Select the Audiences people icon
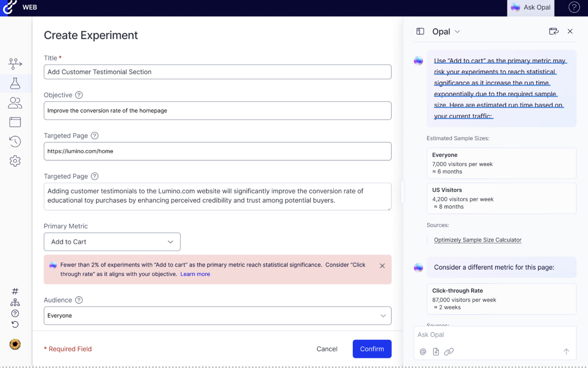Viewport: 588px width, 368px height. [x=15, y=103]
